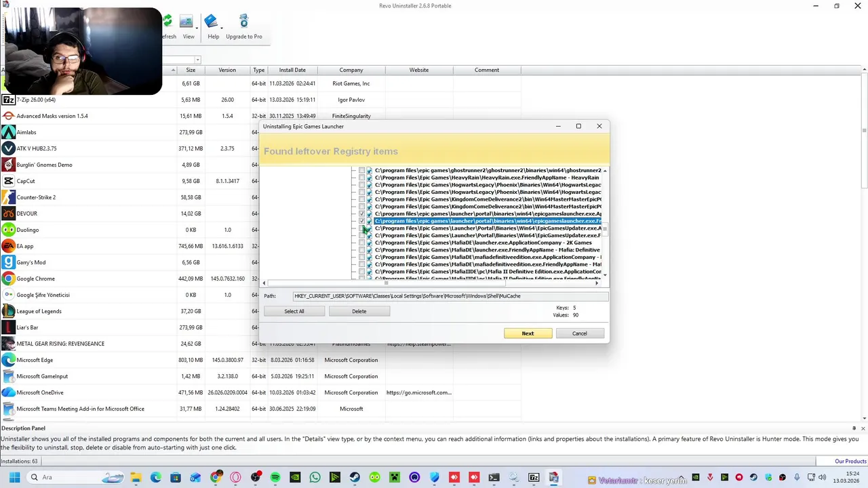Viewport: 868px width, 488px height.
Task: Select the Burglin' Gnomes Demo icon
Action: [8, 165]
